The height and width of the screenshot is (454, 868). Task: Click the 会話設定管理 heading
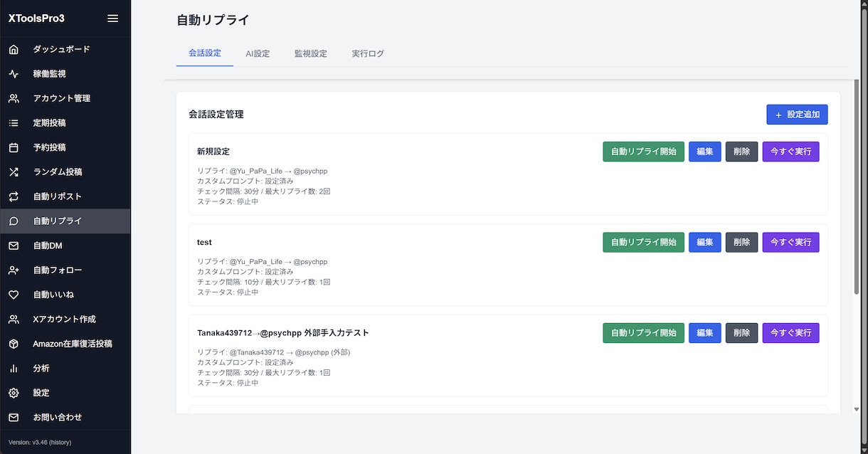point(216,114)
